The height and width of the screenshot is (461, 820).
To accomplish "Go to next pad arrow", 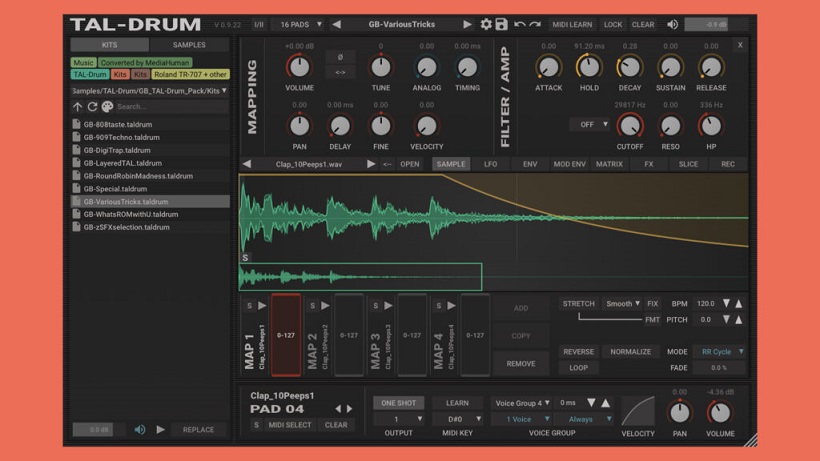I will point(349,409).
